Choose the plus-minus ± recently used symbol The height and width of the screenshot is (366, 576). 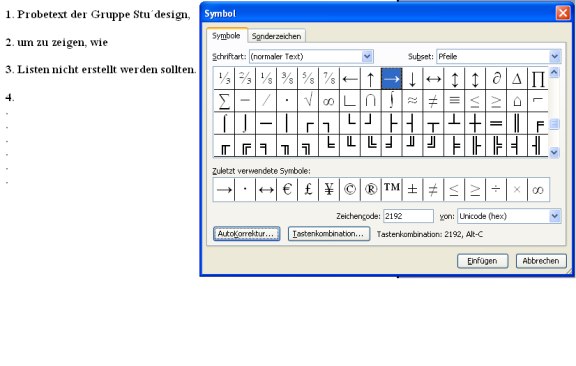click(x=413, y=190)
